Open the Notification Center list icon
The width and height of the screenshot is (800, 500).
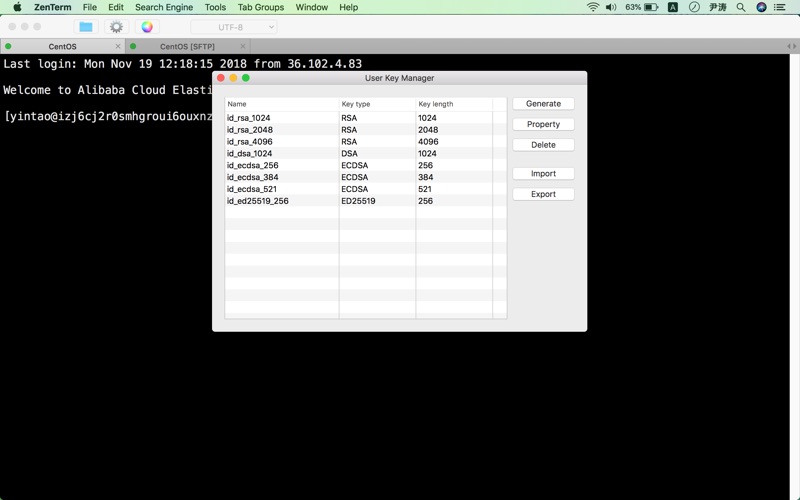click(x=780, y=7)
